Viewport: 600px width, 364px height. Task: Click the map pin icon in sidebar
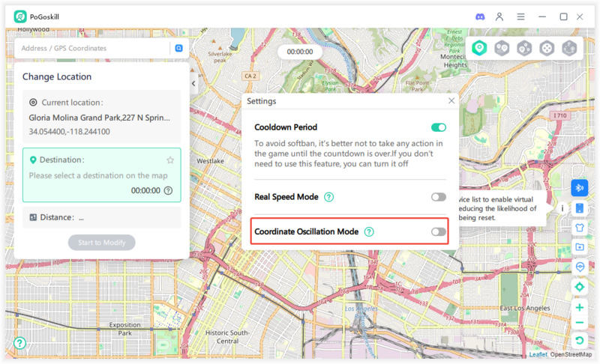(x=580, y=267)
